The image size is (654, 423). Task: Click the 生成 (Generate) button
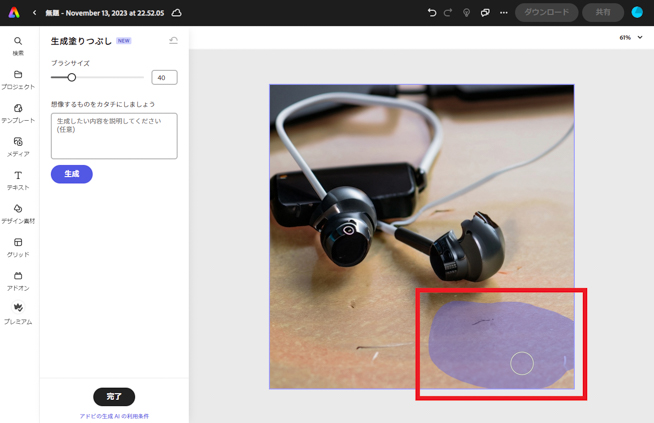[x=72, y=174]
